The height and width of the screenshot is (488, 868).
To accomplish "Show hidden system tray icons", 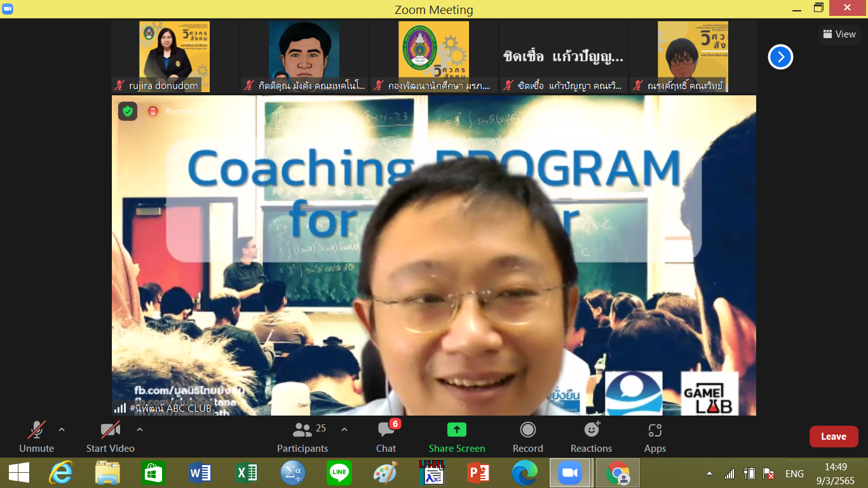I will click(x=710, y=473).
